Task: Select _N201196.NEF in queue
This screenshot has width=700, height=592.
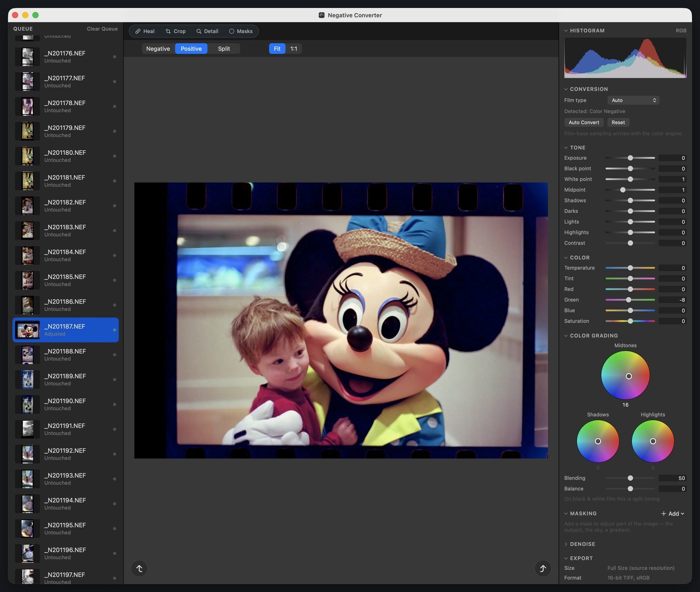Action: pos(66,553)
